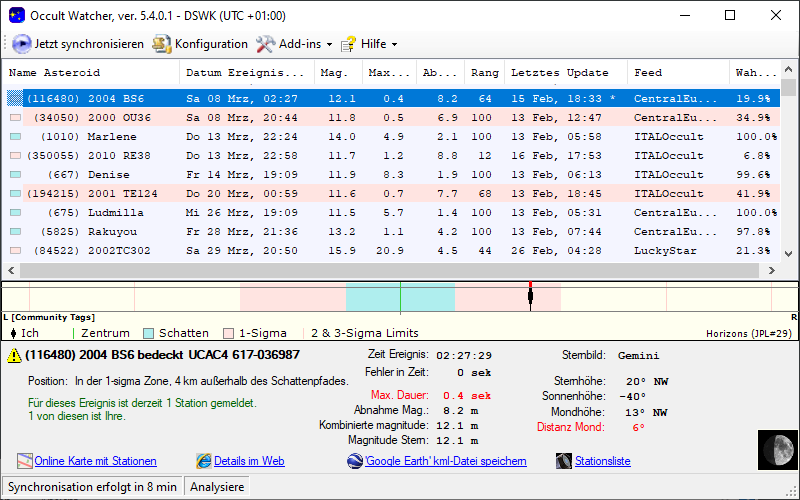The height and width of the screenshot is (500, 800).
Task: Click the green center line in shadow band
Action: (401, 297)
